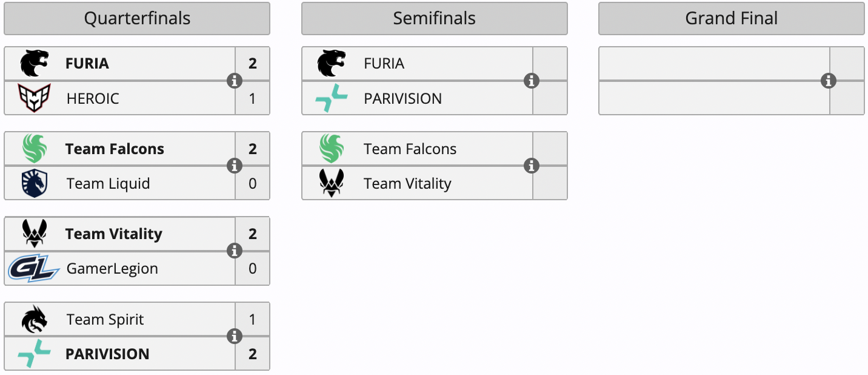Click the Team Spirit name in Quarterfinals

[105, 320]
